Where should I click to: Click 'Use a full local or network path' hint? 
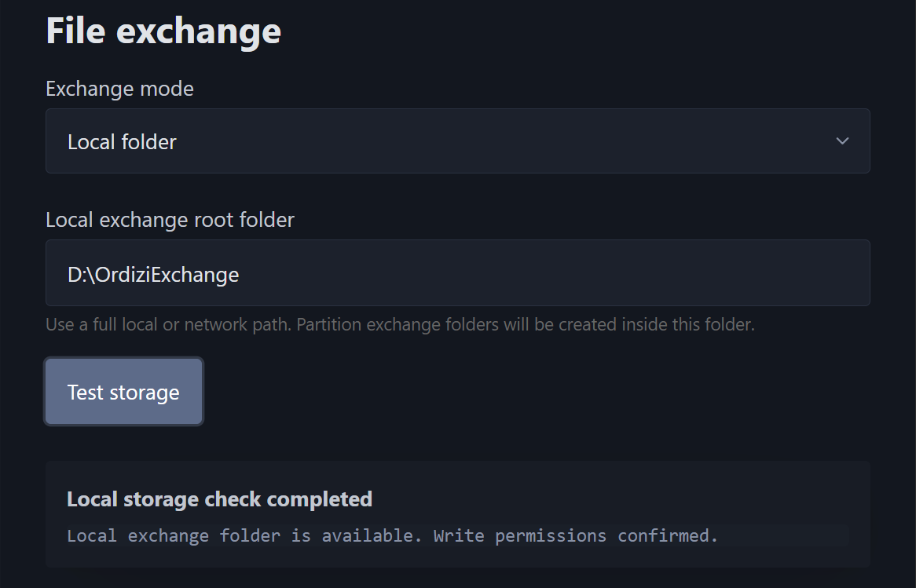168,325
